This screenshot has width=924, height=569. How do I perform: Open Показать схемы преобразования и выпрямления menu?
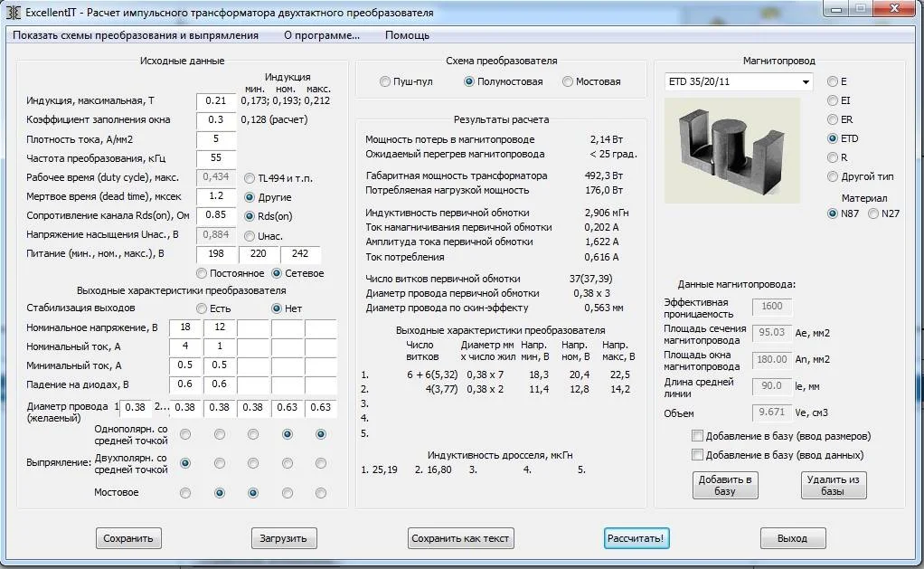[136, 35]
